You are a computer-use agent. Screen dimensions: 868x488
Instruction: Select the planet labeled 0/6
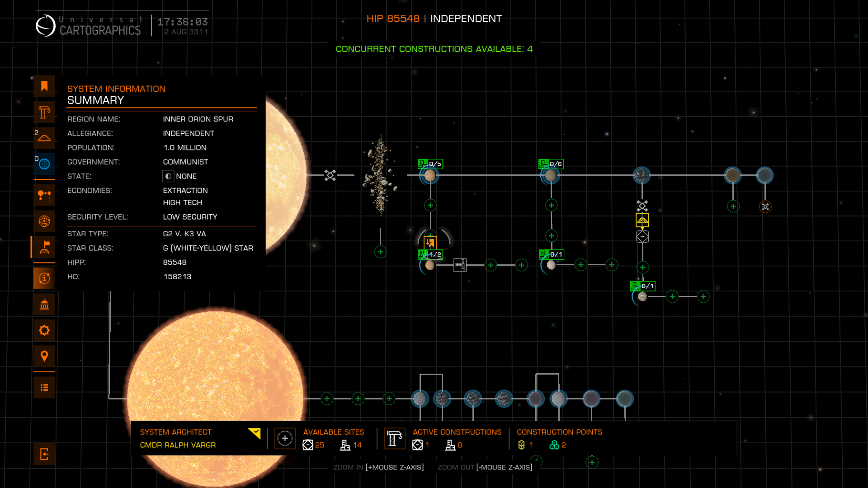pyautogui.click(x=551, y=175)
